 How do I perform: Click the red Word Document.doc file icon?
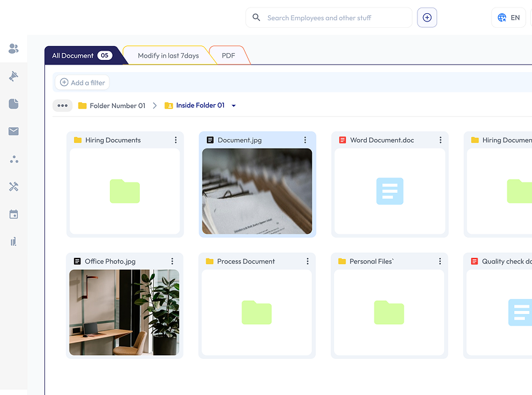click(x=343, y=140)
